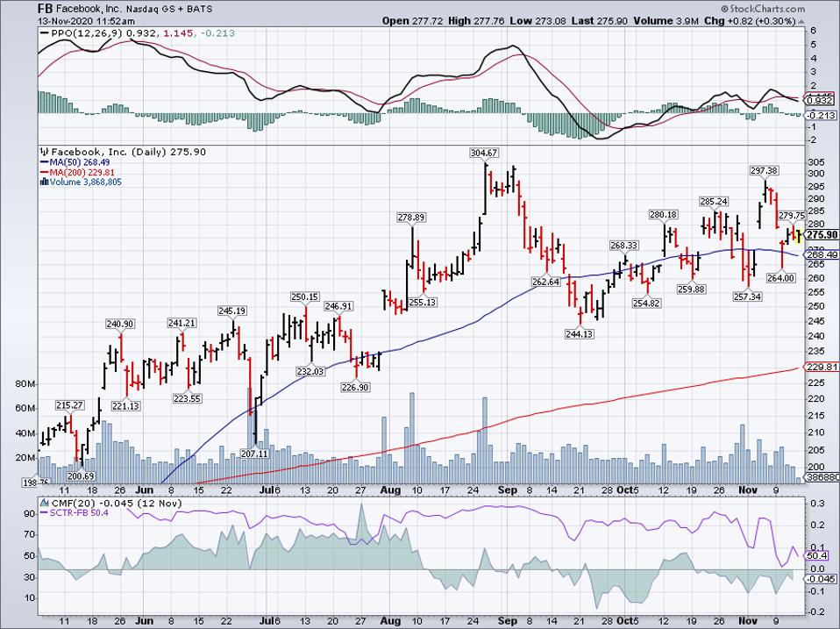Click the 245.19 price label

tap(232, 311)
